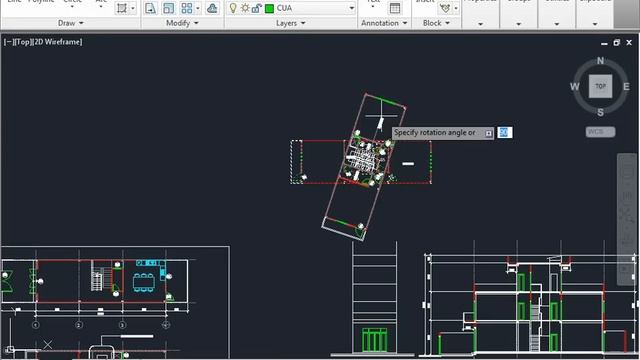640x360 pixels.
Task: Expand the Groups panel arrow
Action: (x=519, y=24)
